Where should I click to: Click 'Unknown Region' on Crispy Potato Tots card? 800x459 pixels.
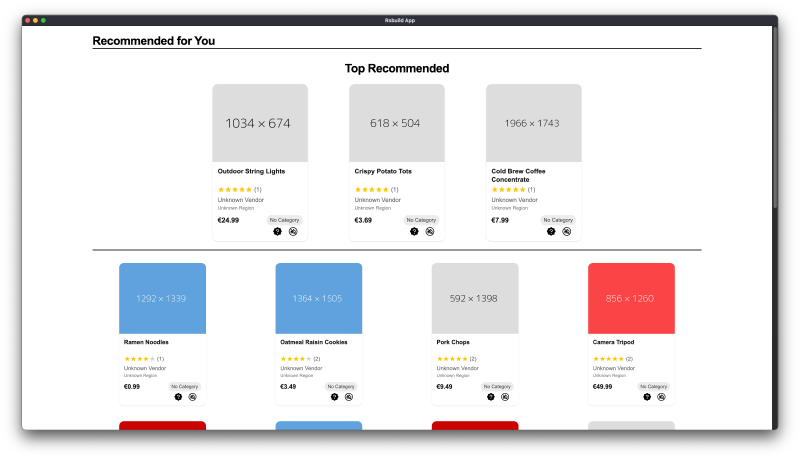click(373, 208)
